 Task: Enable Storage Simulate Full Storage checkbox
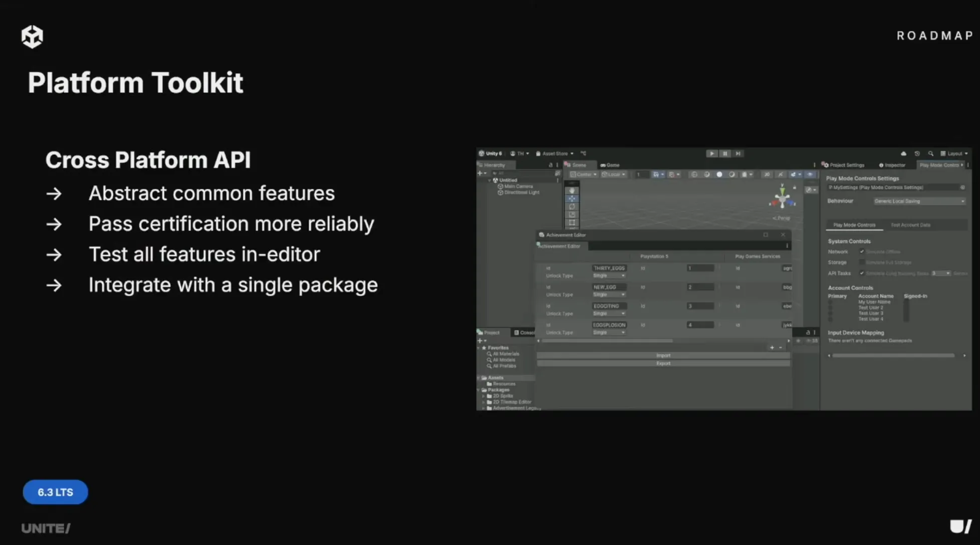[x=862, y=262]
